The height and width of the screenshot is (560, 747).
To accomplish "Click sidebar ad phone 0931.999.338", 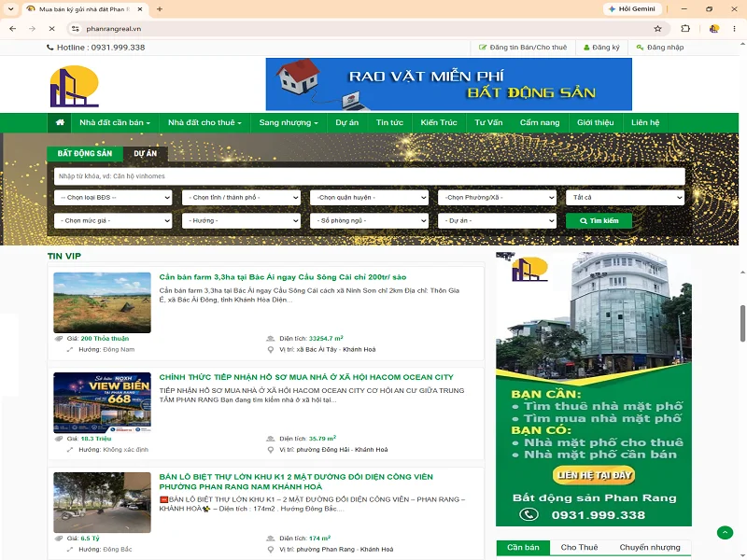I will pyautogui.click(x=598, y=515).
